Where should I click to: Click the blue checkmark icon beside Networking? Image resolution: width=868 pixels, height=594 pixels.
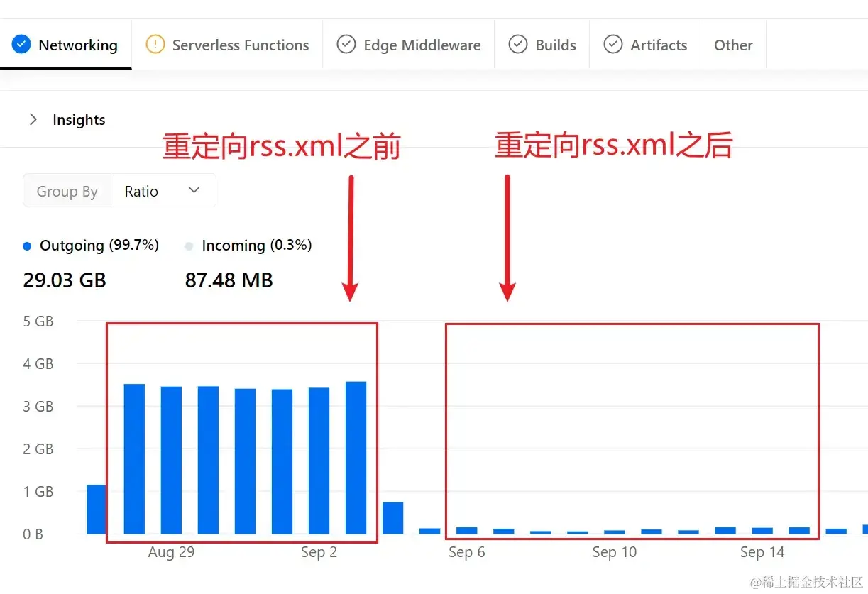tap(22, 44)
